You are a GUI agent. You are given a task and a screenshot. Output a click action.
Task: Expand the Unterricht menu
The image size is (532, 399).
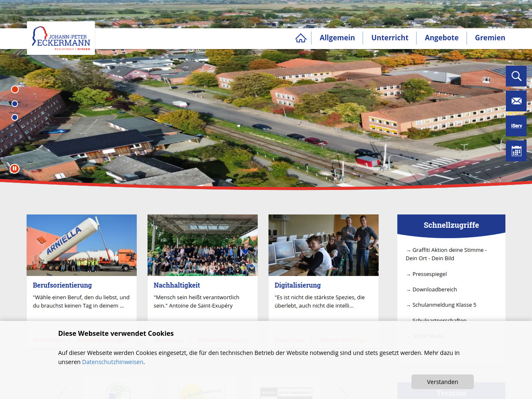[x=389, y=38]
